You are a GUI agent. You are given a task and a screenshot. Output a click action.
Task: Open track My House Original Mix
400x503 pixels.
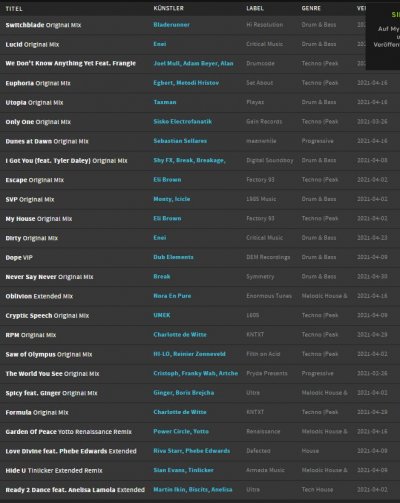[39, 219]
